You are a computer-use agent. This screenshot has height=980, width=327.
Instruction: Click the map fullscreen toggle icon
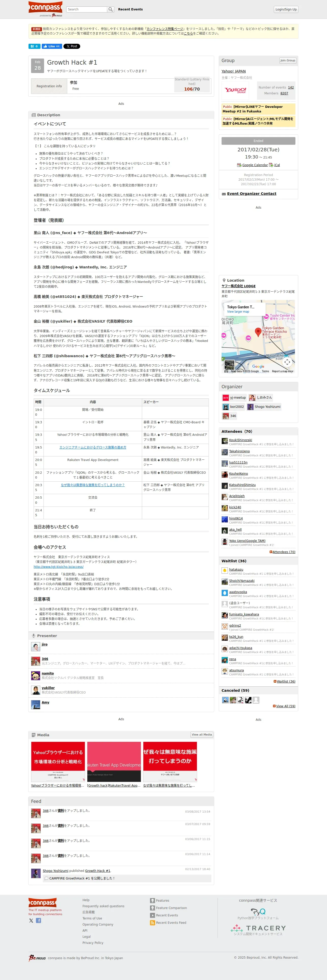[288, 362]
